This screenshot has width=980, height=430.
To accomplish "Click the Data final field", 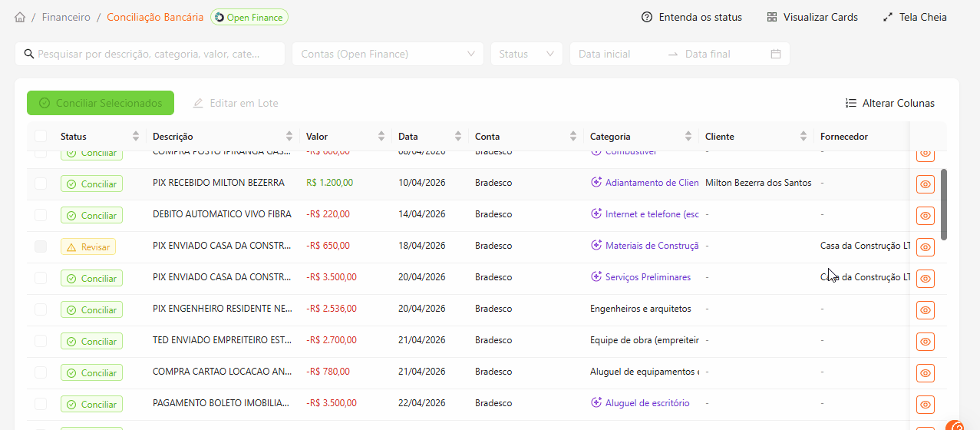I will point(721,54).
